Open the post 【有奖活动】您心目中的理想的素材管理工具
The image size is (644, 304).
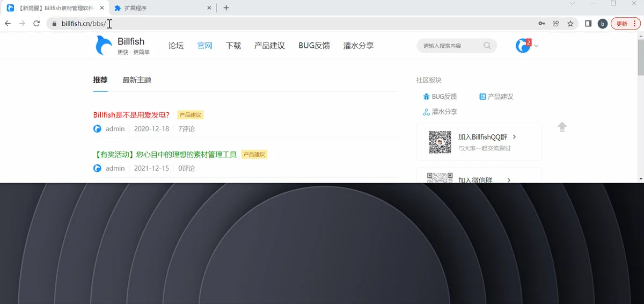click(x=165, y=154)
